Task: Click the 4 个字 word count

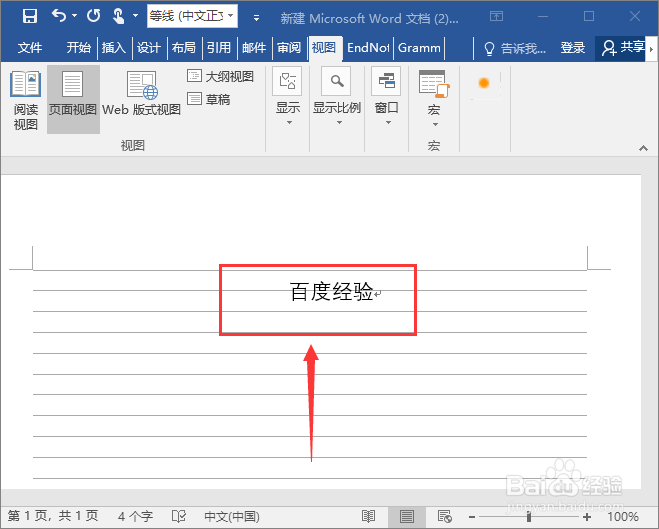Action: click(135, 516)
